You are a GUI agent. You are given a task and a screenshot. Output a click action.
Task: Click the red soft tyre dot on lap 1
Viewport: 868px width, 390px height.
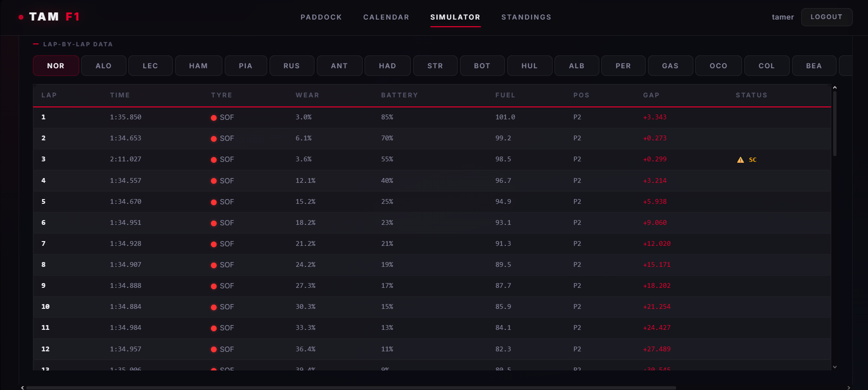point(214,118)
